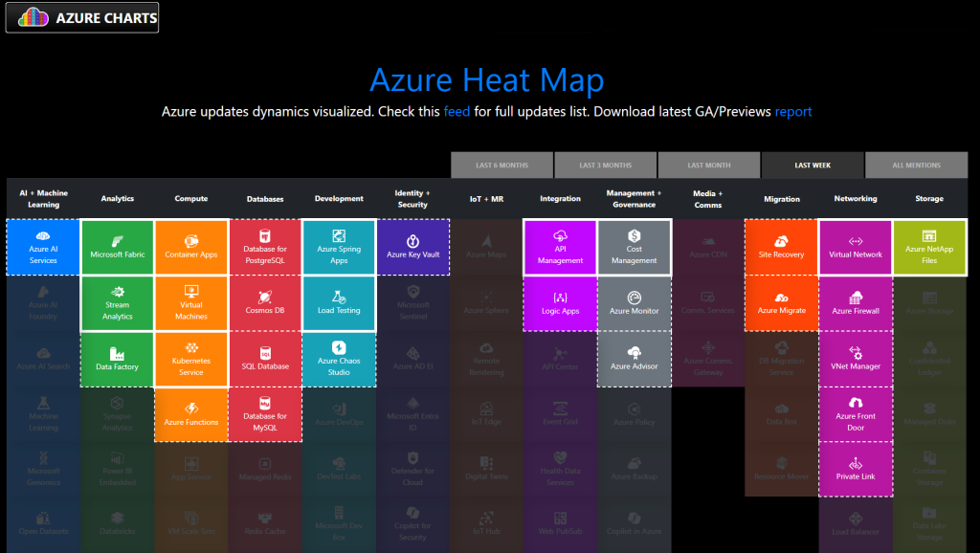Select the Container Apps tile
980x553 pixels.
[191, 248]
